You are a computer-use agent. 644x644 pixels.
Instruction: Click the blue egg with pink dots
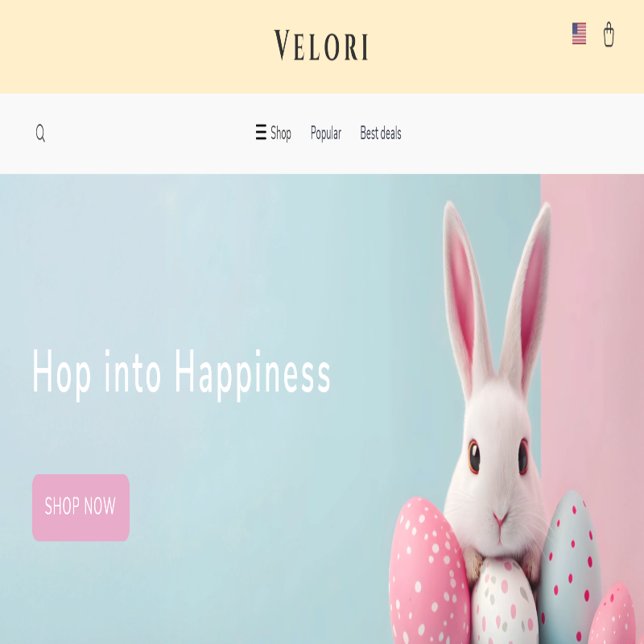click(x=570, y=567)
